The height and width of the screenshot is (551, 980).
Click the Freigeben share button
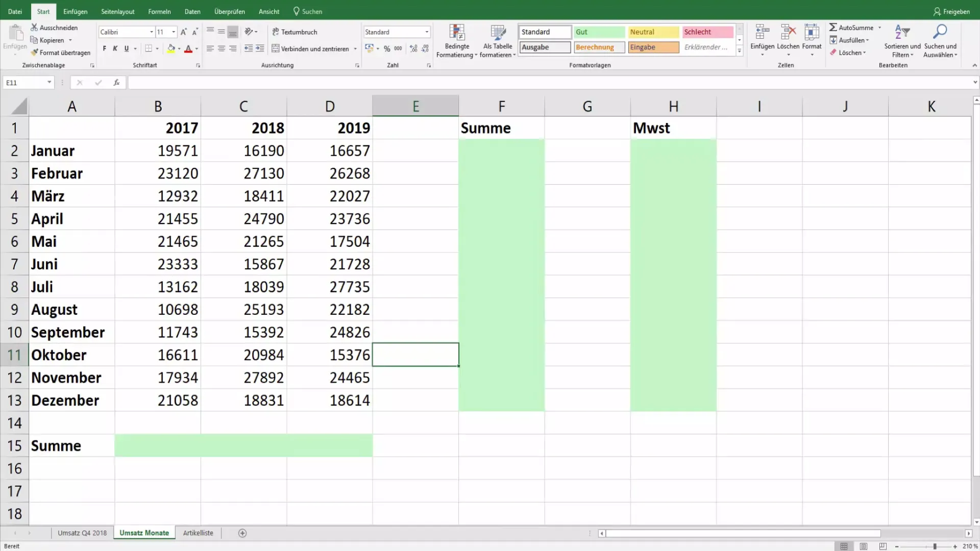pos(951,11)
